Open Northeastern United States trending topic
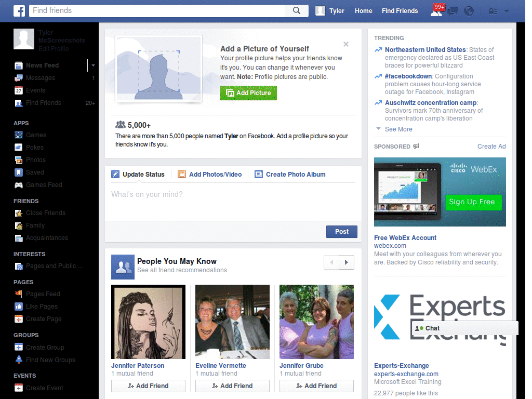532x399 pixels. tap(425, 50)
